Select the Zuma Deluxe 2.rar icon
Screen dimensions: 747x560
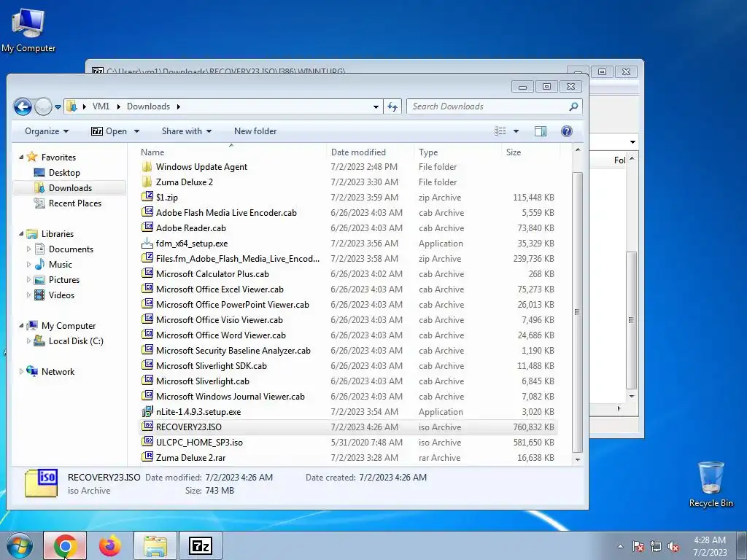tap(147, 457)
